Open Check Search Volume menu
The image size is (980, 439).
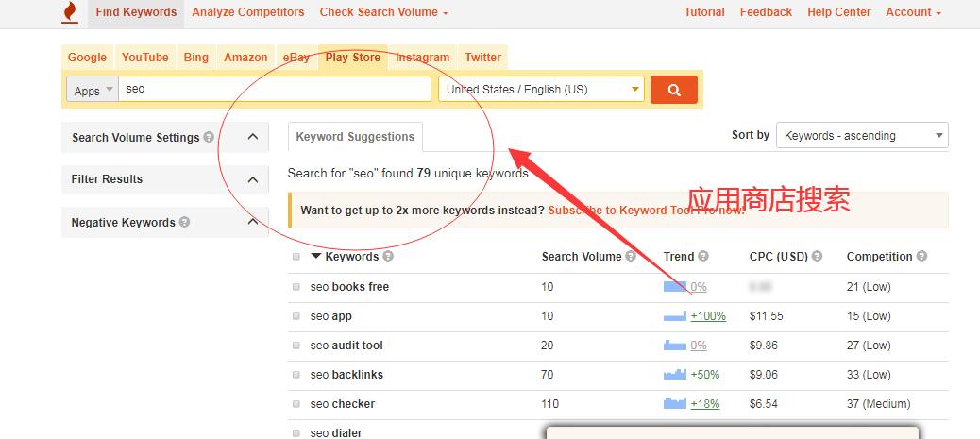coord(383,12)
